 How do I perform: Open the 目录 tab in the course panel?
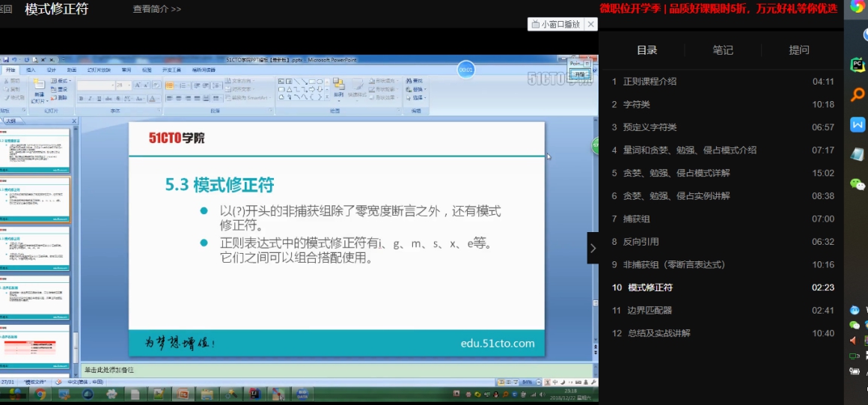647,50
